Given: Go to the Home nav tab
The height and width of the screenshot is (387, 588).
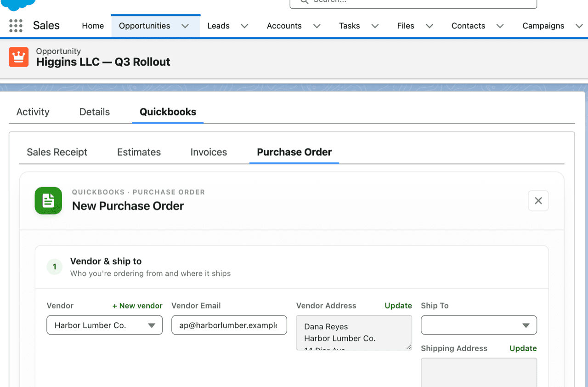Looking at the screenshot, I should tap(93, 26).
